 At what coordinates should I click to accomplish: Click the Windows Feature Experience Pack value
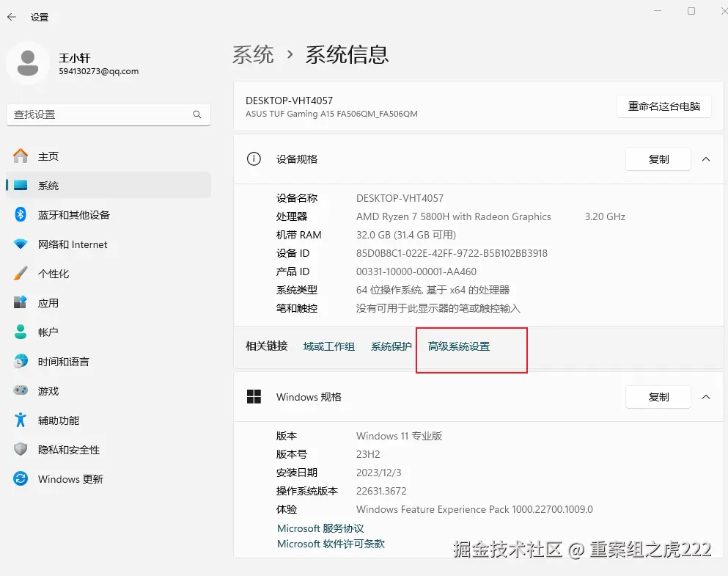[x=474, y=509]
